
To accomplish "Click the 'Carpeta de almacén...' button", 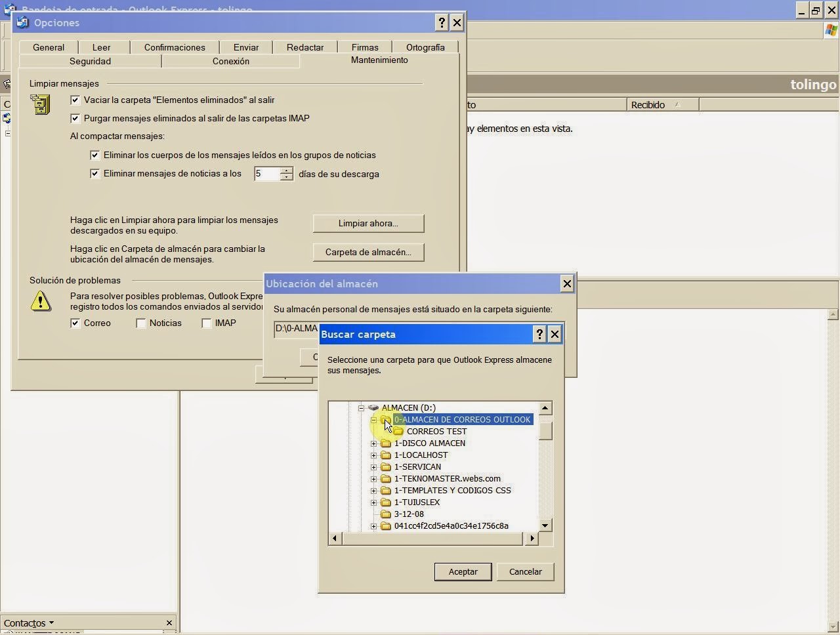I will [x=368, y=252].
